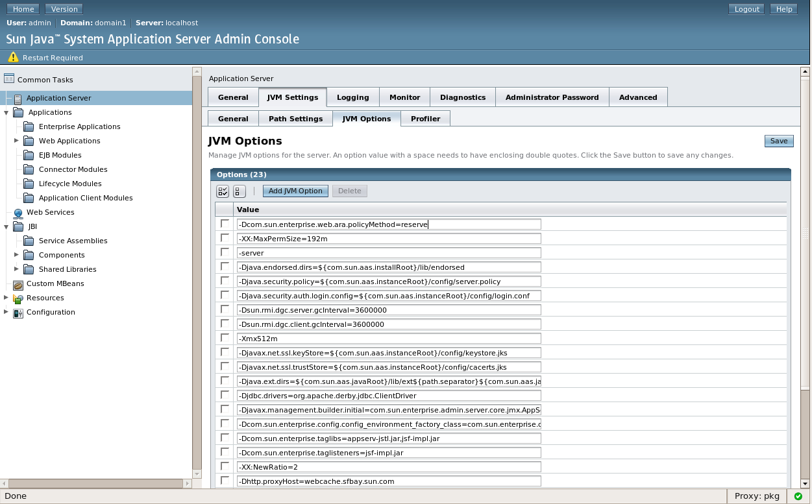
Task: Open the Logging tab
Action: (353, 97)
